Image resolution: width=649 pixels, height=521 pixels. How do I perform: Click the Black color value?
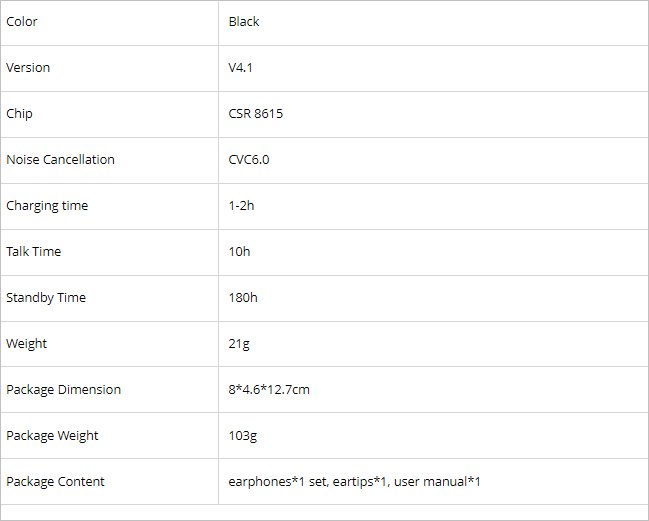click(244, 22)
